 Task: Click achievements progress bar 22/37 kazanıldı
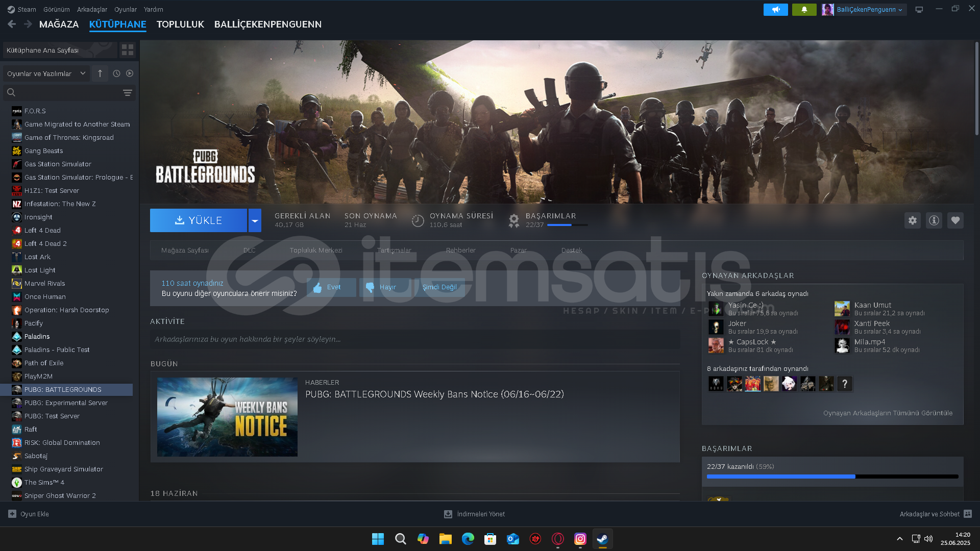[832, 477]
